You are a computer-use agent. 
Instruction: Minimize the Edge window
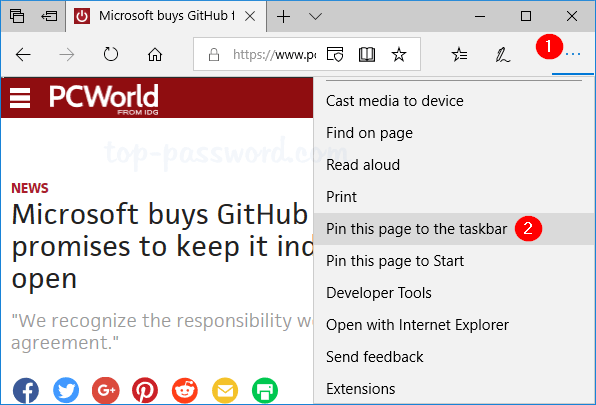[480, 16]
